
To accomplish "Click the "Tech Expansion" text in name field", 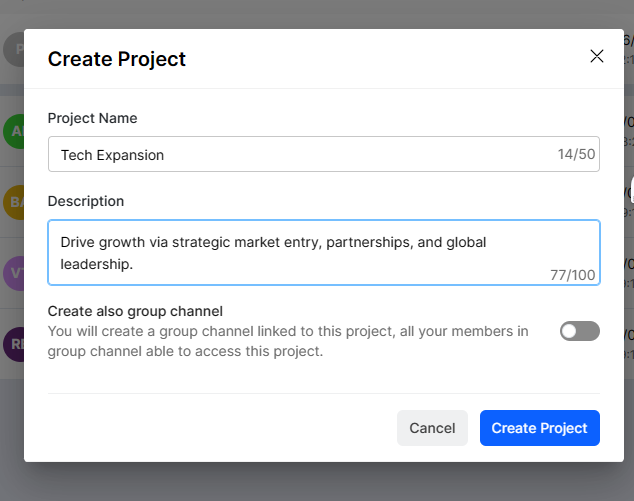I will (x=112, y=155).
